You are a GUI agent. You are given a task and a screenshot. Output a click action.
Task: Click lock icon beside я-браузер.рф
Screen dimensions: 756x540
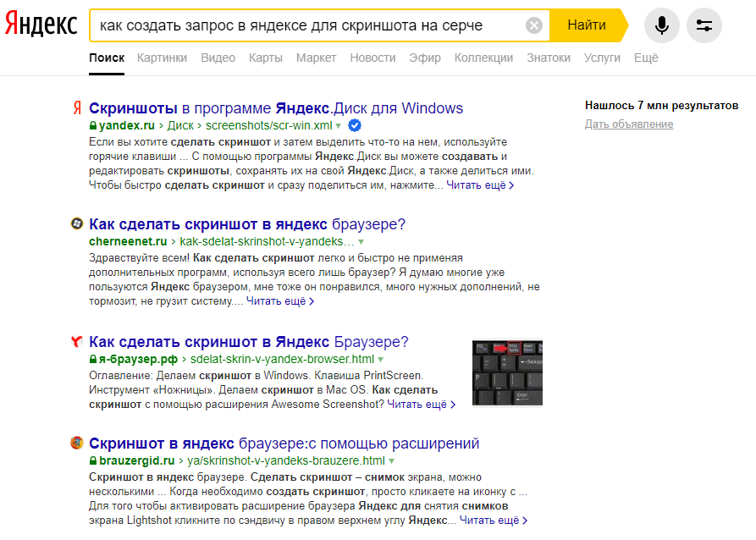tap(93, 359)
